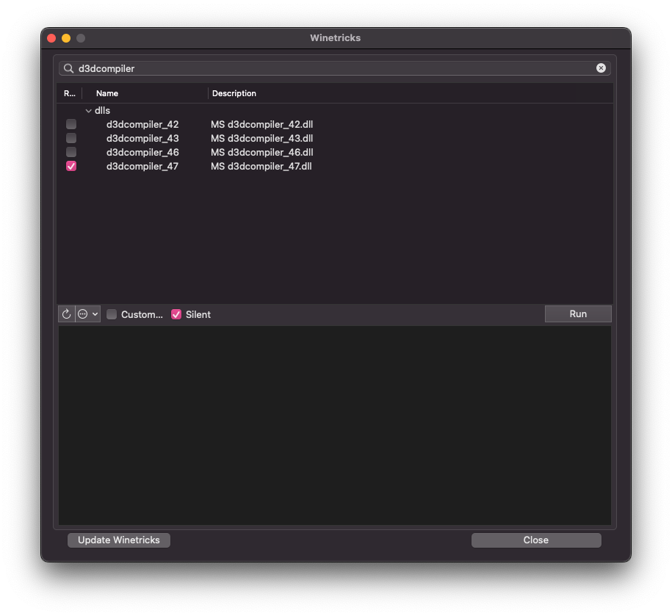Check the d3dcompiler_42 checkbox
The height and width of the screenshot is (616, 672).
coord(71,124)
